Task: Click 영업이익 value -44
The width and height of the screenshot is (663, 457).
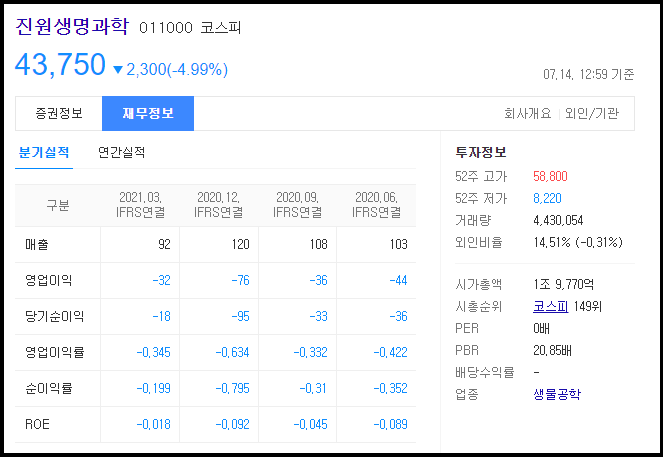Action: (398, 280)
